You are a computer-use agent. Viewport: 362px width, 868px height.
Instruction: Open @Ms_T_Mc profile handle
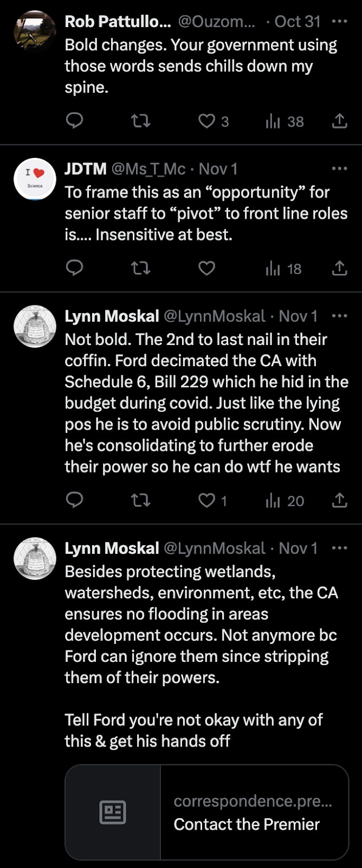point(148,169)
